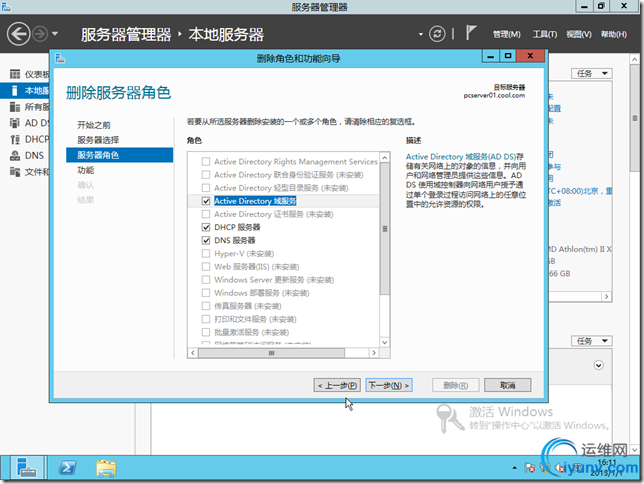Viewport: 644px width, 484px height.
Task: Open the notifications flag icon
Action: pyautogui.click(x=471, y=33)
